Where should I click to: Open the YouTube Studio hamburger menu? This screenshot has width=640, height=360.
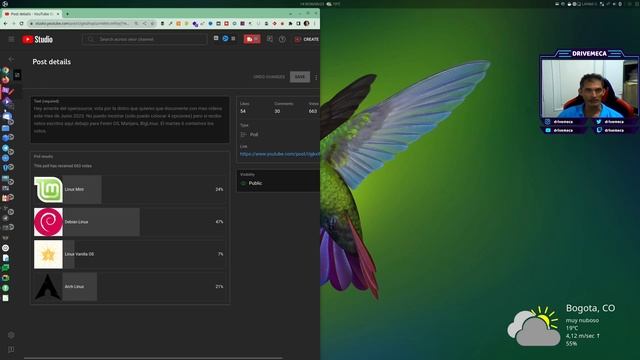11,39
